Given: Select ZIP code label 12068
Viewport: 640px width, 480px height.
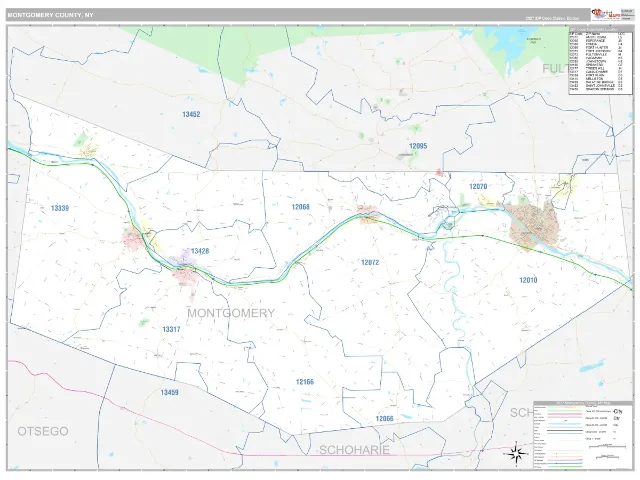Looking at the screenshot, I should pyautogui.click(x=300, y=207).
